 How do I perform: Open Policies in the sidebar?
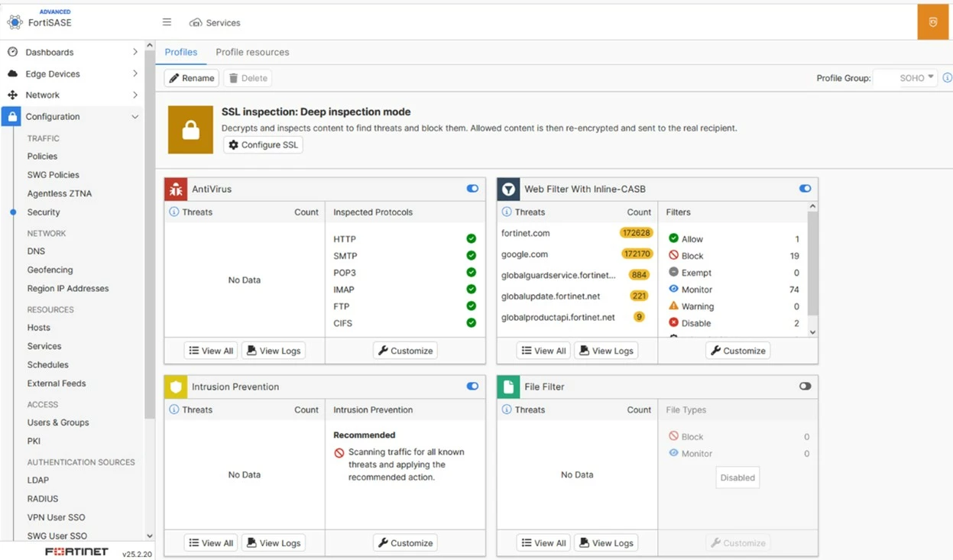(42, 156)
